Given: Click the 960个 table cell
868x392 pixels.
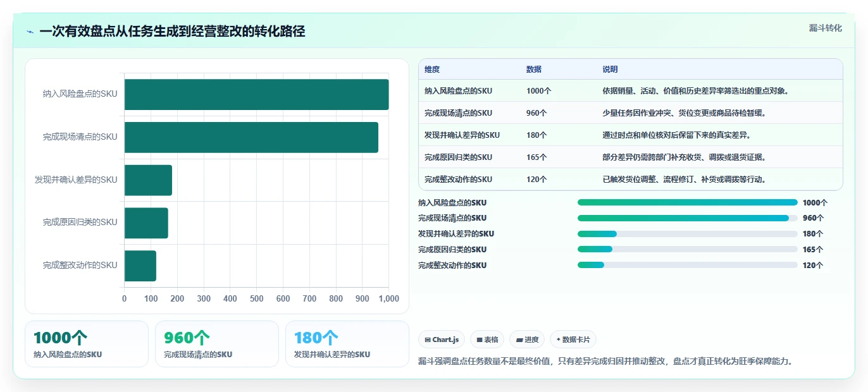Looking at the screenshot, I should coord(536,113).
